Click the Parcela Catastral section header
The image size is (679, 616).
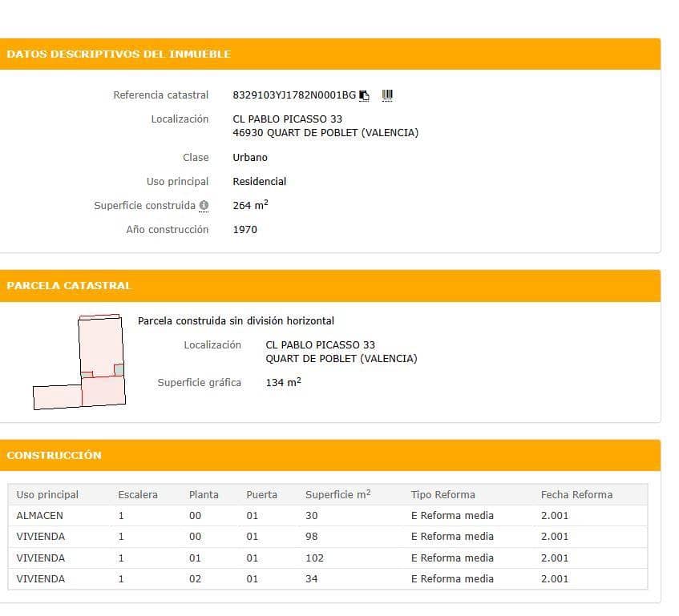(69, 285)
